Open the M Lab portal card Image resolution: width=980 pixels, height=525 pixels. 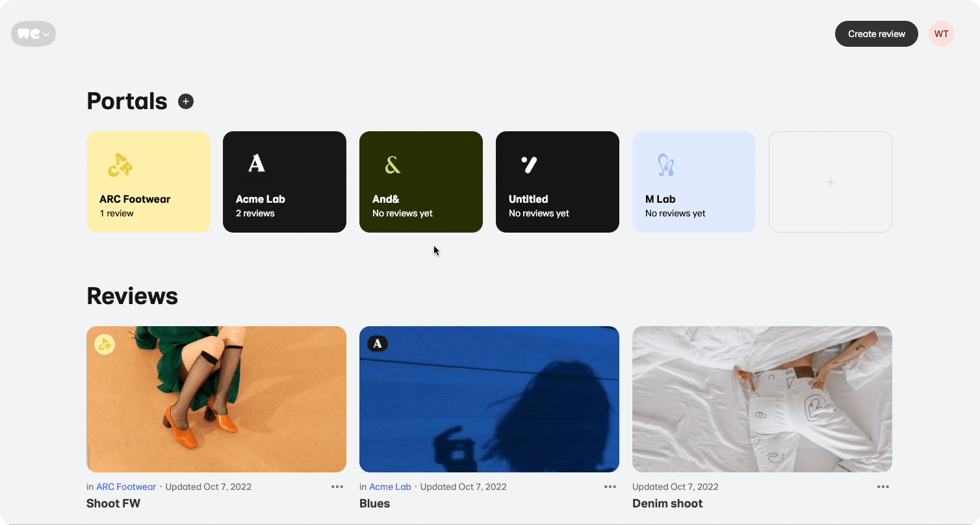tap(694, 182)
